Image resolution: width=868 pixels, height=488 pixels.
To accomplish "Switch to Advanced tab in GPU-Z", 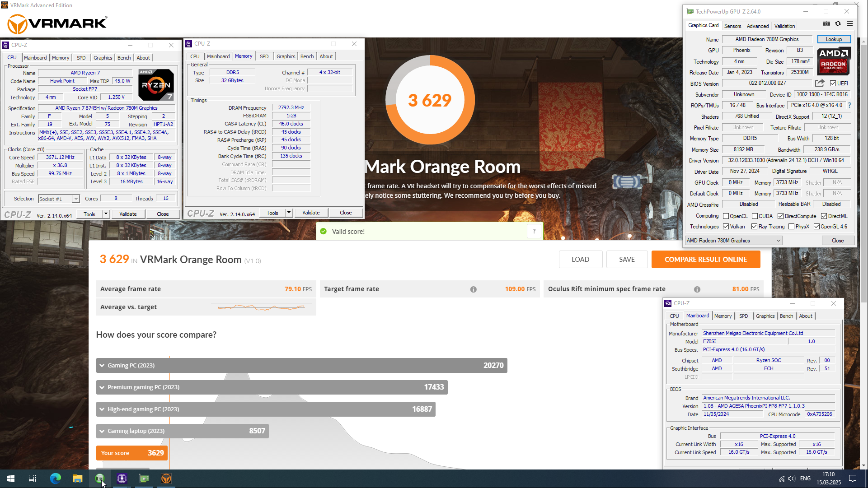I will (x=757, y=26).
